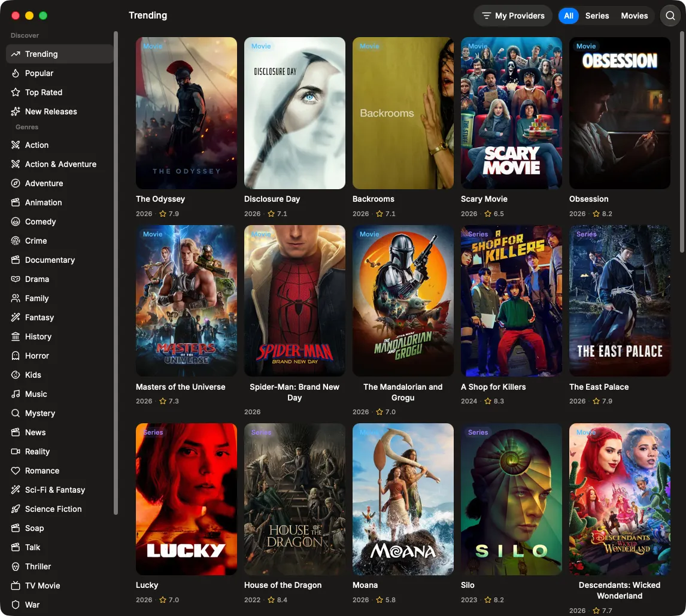Click the Fantasy wand icon
Image resolution: width=686 pixels, height=616 pixels.
[16, 318]
